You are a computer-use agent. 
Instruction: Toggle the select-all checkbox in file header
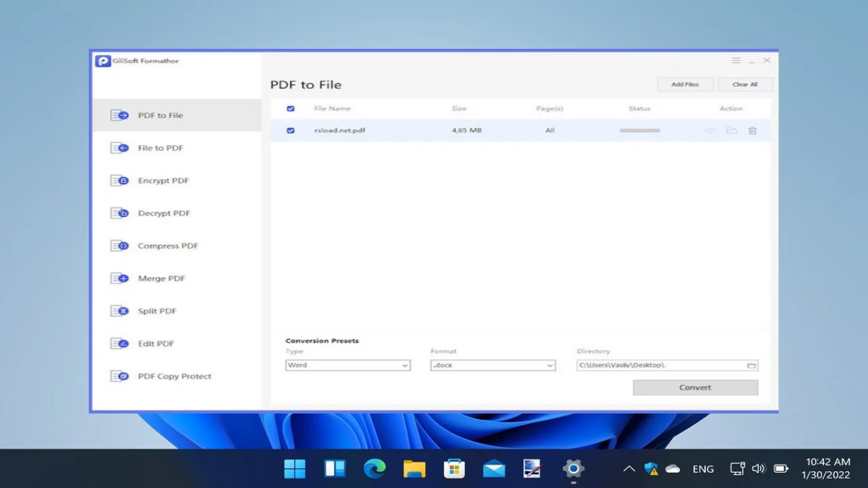[291, 108]
